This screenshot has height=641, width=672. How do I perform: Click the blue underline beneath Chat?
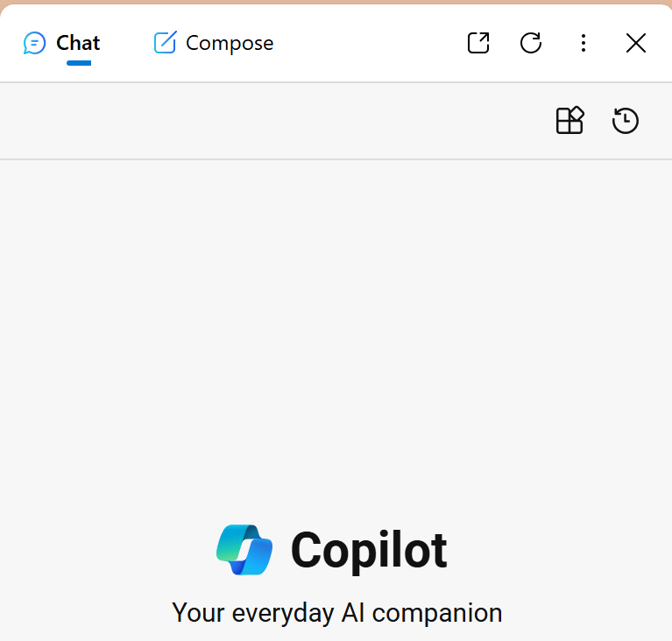(79, 63)
